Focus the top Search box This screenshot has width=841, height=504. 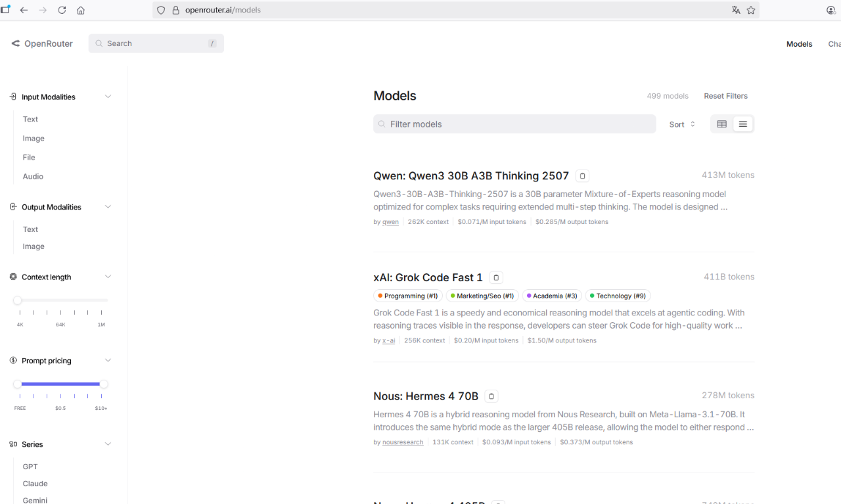pos(156,43)
